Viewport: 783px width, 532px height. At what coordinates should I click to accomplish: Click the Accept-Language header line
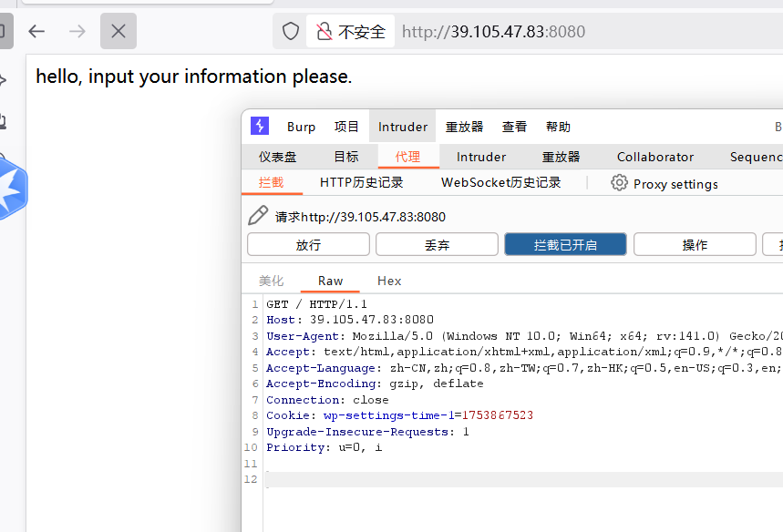click(524, 368)
